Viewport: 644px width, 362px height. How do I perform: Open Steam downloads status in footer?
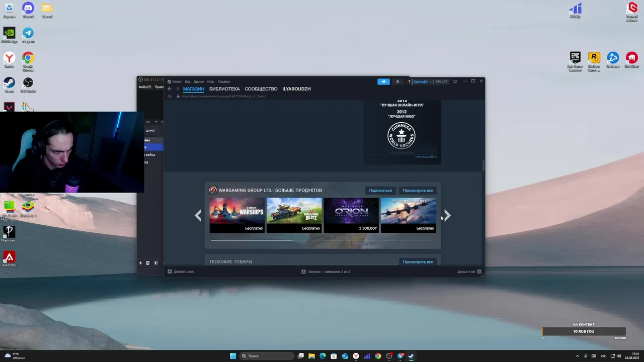click(326, 271)
